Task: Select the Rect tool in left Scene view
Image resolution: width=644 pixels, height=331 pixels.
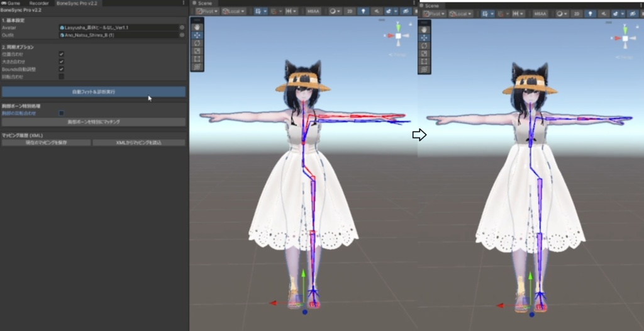Action: (197, 59)
